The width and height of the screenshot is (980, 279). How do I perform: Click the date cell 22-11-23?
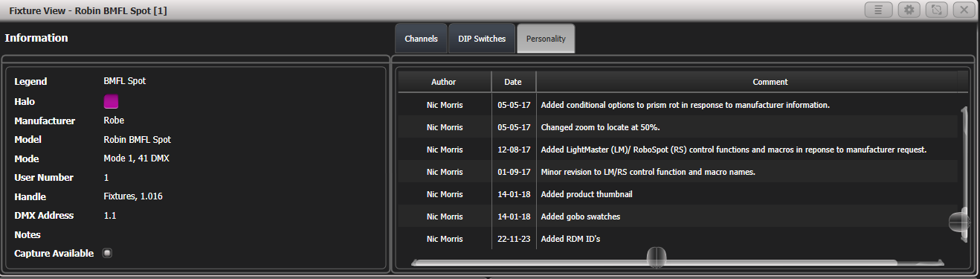pyautogui.click(x=514, y=239)
